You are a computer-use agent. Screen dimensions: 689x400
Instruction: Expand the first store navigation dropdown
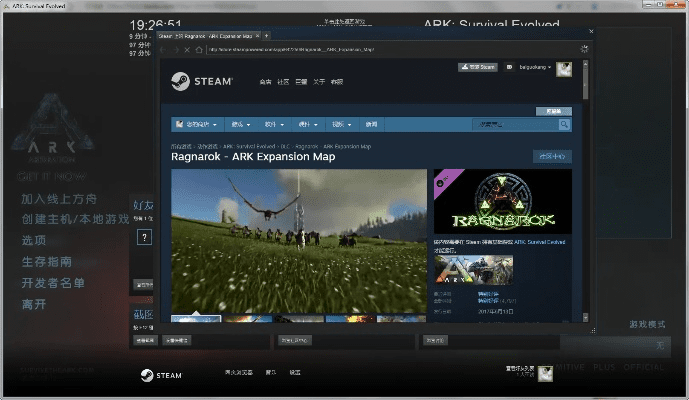point(195,125)
